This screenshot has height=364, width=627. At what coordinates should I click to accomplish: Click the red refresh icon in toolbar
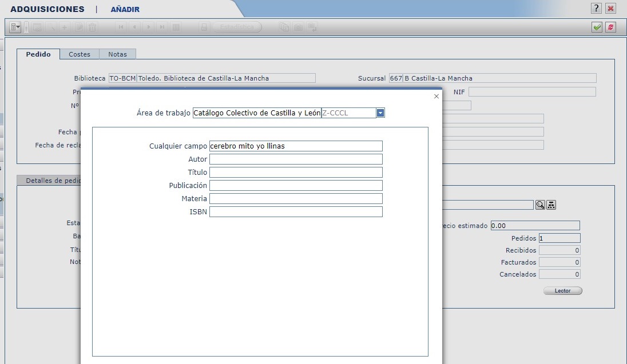tap(610, 27)
